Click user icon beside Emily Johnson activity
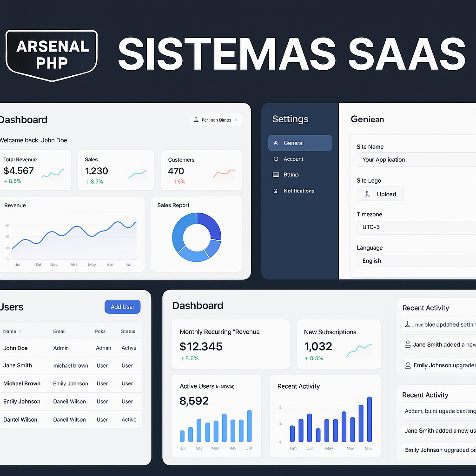Image resolution: width=476 pixels, height=476 pixels. pos(408,365)
